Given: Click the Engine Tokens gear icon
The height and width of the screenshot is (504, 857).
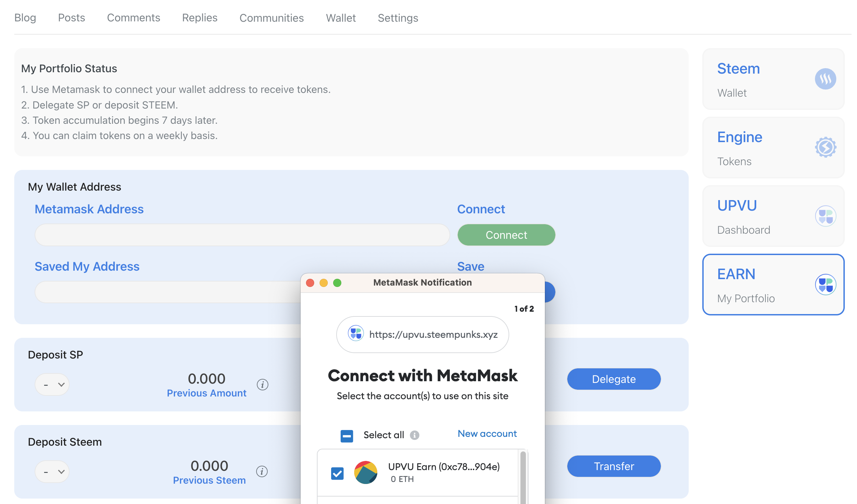Looking at the screenshot, I should coord(825,147).
